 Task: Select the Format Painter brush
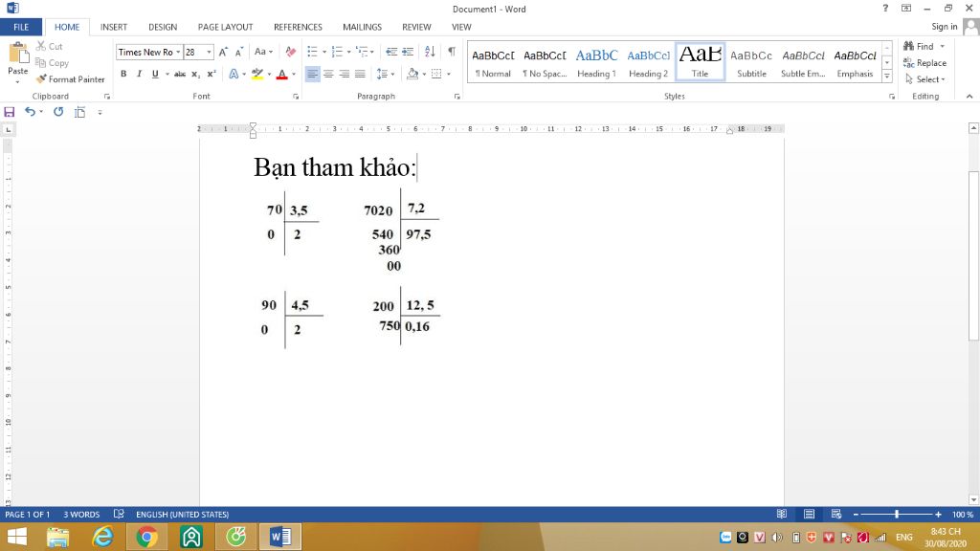[x=41, y=79]
